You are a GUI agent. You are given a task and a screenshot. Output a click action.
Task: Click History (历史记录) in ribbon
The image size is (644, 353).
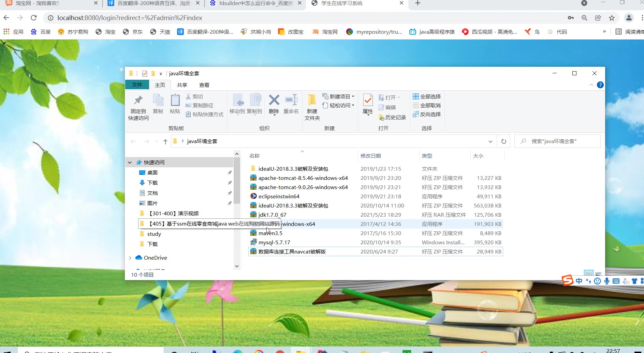coord(392,118)
